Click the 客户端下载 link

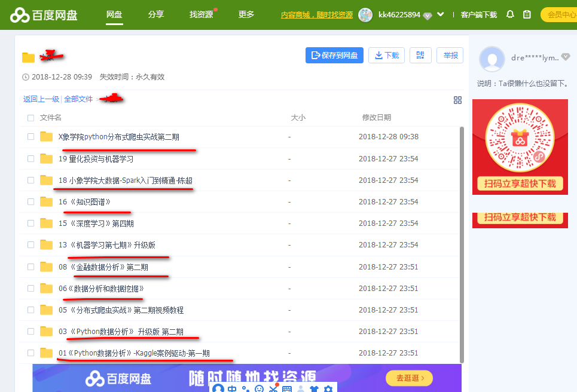[x=479, y=15]
